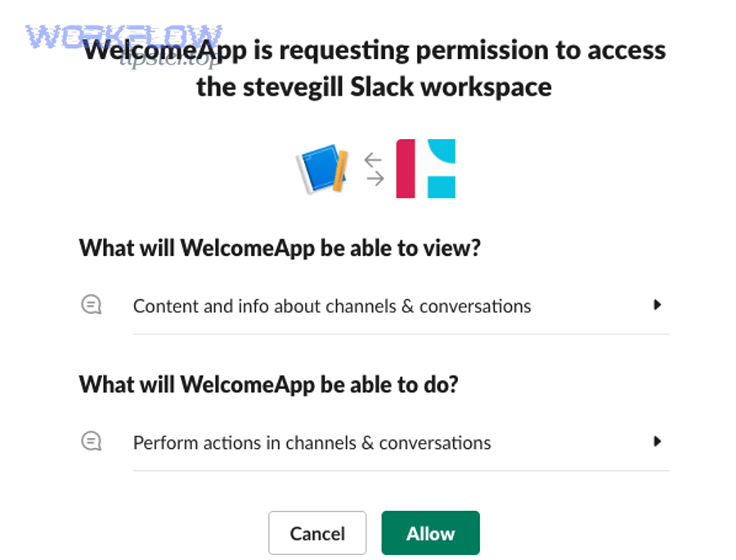Screen dimensions: 736x560
Task: Click the WORKFLOW watermark text
Action: coord(123,34)
